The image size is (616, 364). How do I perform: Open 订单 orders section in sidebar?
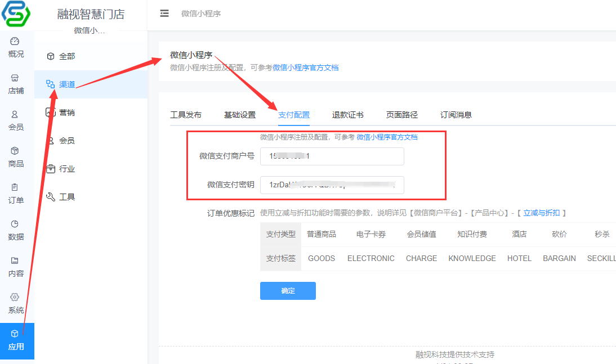[x=16, y=194]
